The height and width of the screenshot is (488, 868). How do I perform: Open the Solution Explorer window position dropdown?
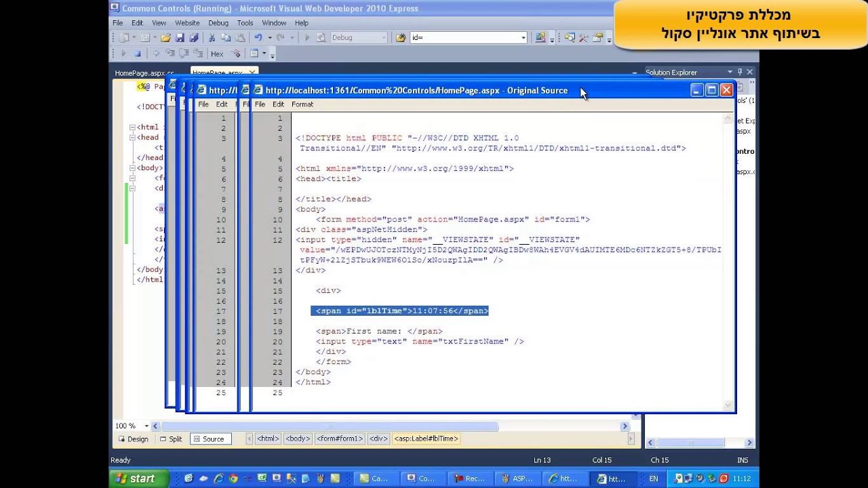point(730,72)
